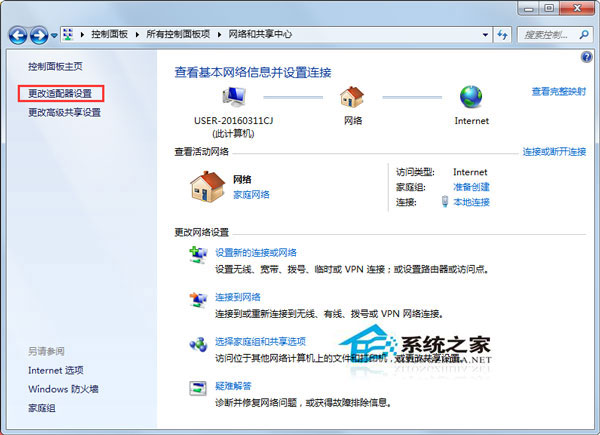Screen dimensions: 600x435
Task: Click the 搜索控制面板 search box
Action: [550, 35]
